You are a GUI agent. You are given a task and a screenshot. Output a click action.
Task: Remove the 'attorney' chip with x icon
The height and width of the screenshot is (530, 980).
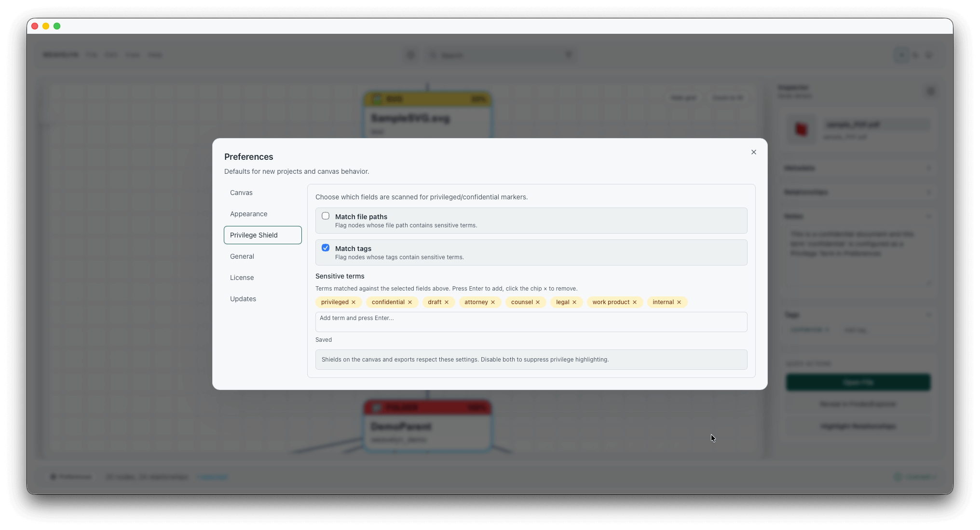493,302
